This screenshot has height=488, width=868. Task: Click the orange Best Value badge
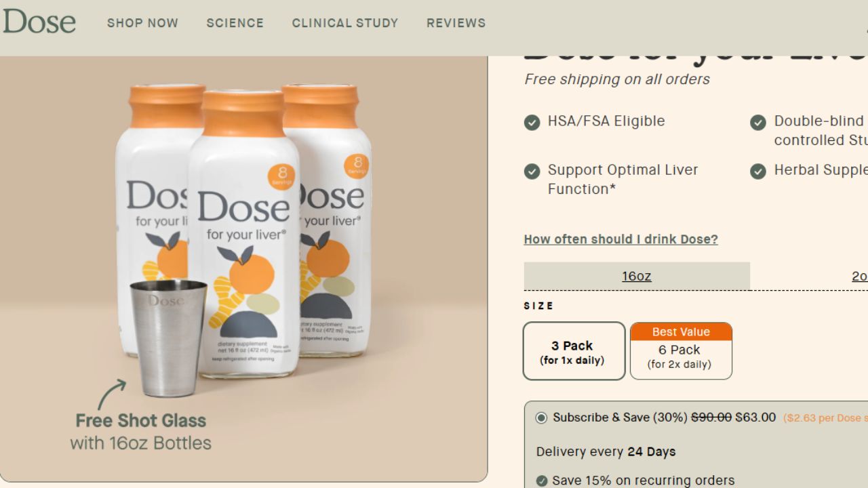pyautogui.click(x=681, y=332)
